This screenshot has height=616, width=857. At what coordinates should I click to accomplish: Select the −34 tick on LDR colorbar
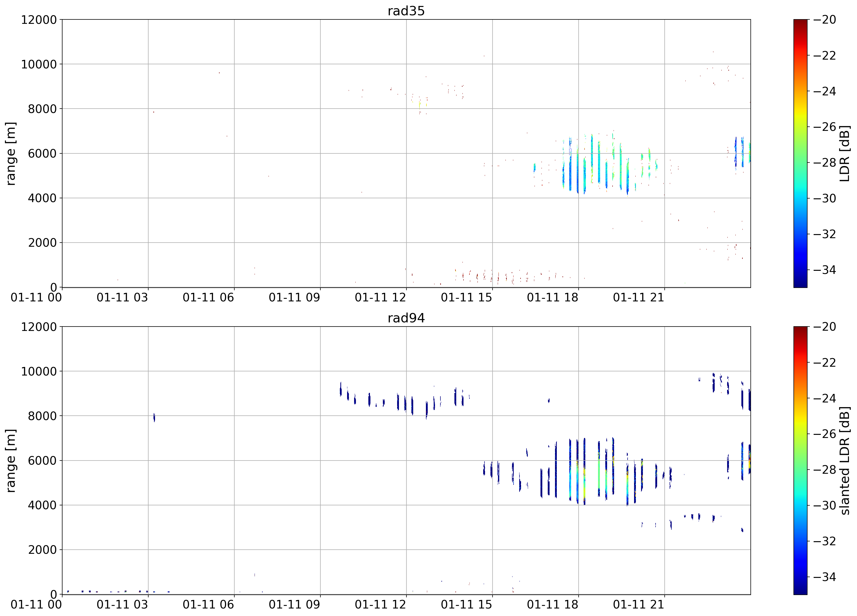[x=825, y=270]
